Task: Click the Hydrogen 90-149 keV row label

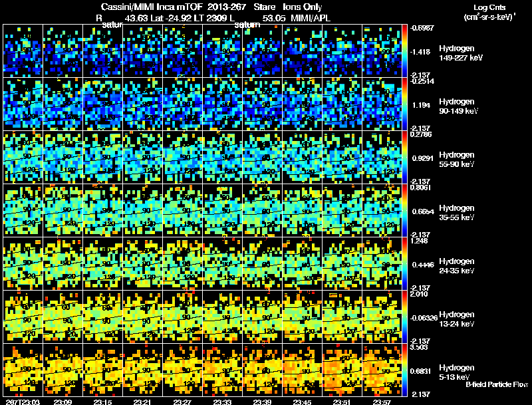Action: coord(458,106)
